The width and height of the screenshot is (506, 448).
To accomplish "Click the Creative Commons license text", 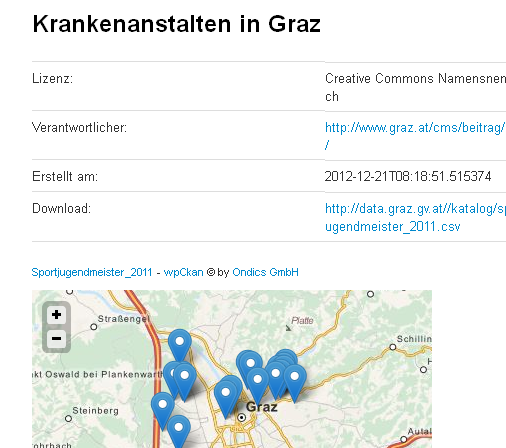I will coord(415,87).
